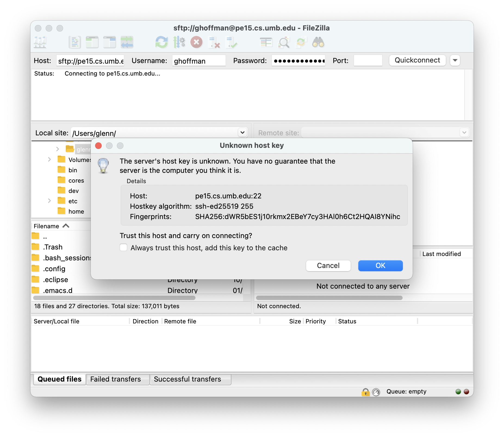Toggle transfer queue display icon
This screenshot has width=504, height=437.
[127, 42]
